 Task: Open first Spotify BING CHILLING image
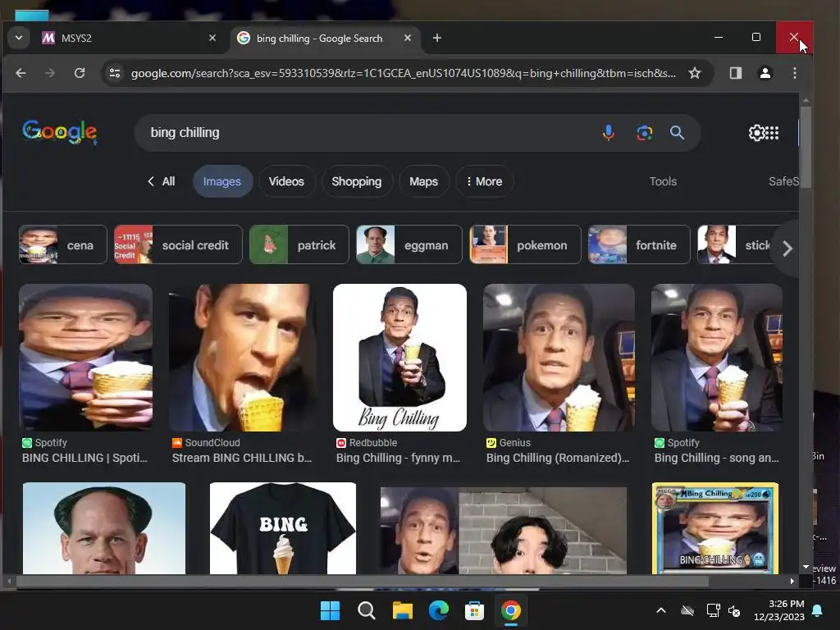pyautogui.click(x=85, y=358)
